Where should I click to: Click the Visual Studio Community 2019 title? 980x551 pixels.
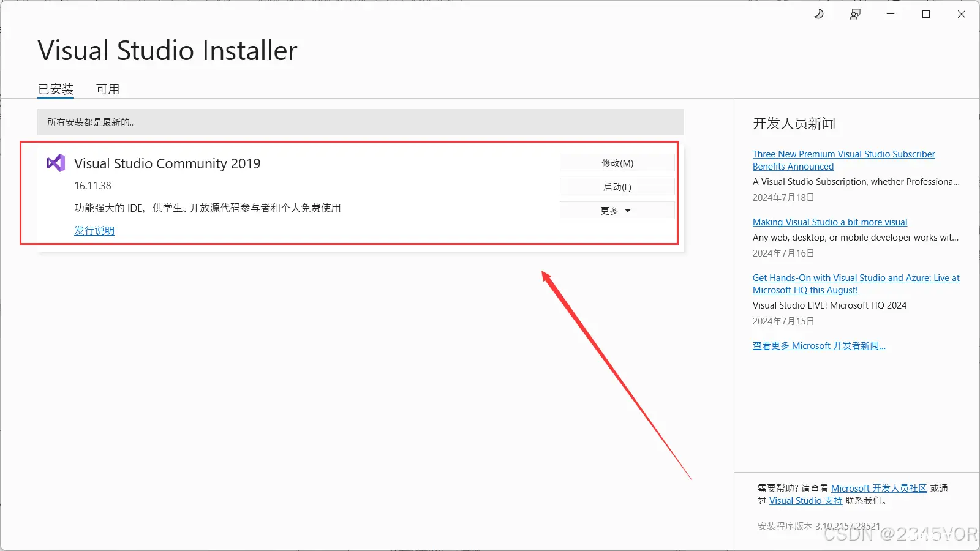(167, 163)
